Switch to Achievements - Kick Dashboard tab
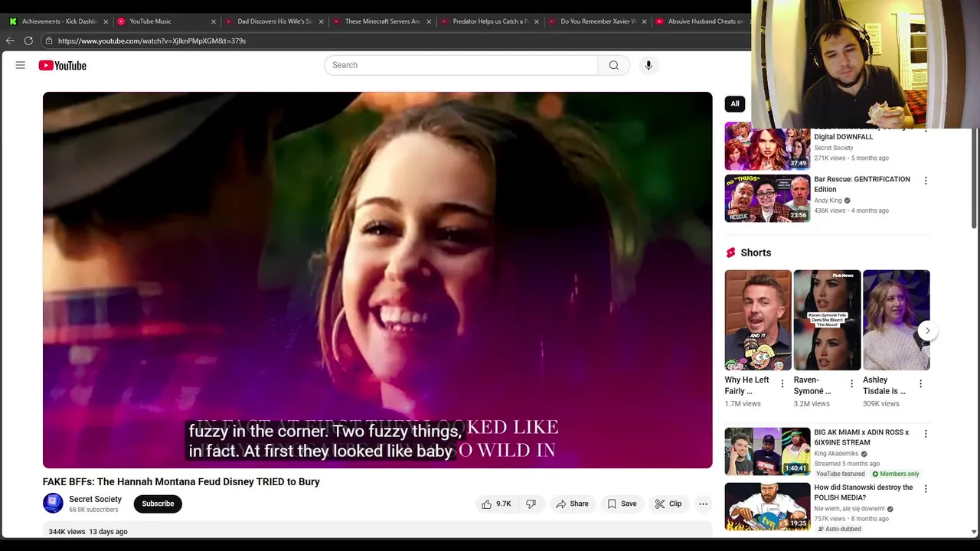Viewport: 980px width, 551px height. pos(59,21)
